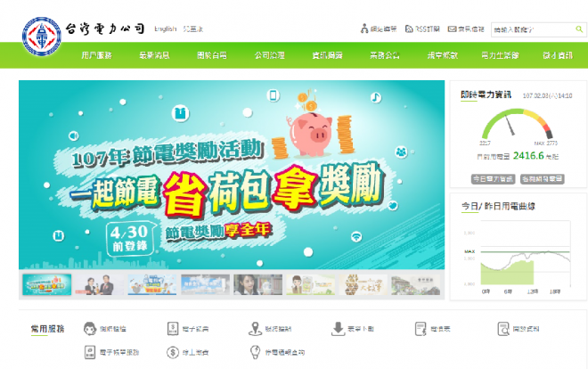Screen dimensions: 588x369
Task: Switch to the English site version
Action: [166, 29]
